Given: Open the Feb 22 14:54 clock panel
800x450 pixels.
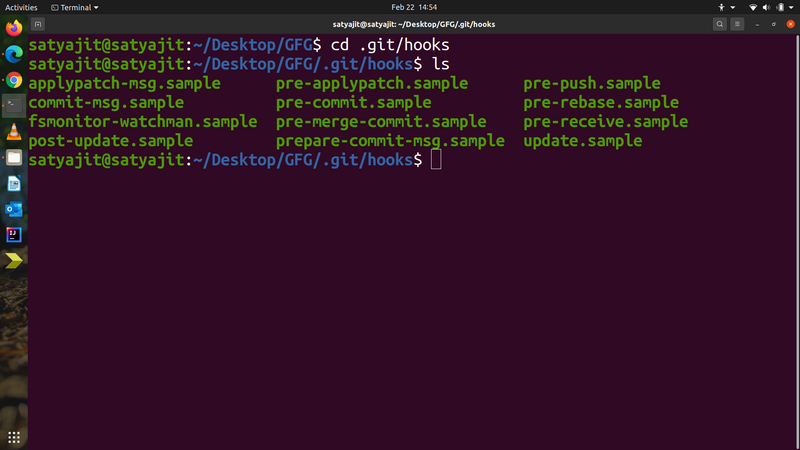Looking at the screenshot, I should point(414,7).
